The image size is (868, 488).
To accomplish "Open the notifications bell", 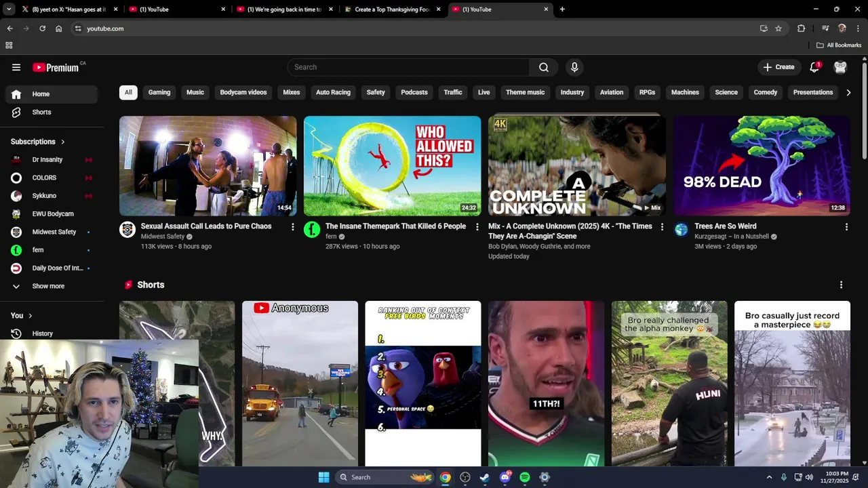I will pyautogui.click(x=814, y=67).
